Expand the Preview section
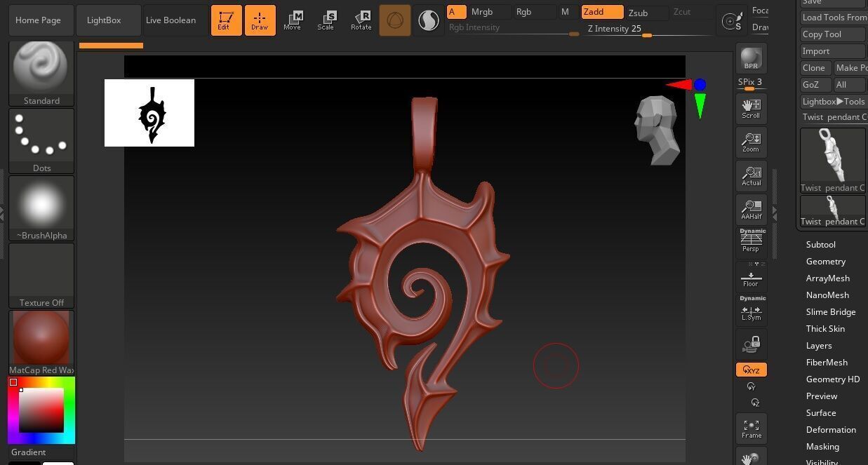868x465 pixels. (x=822, y=396)
